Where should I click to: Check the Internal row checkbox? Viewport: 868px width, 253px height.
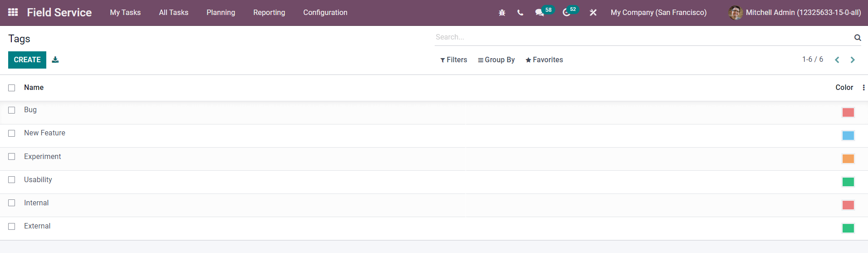pos(12,203)
